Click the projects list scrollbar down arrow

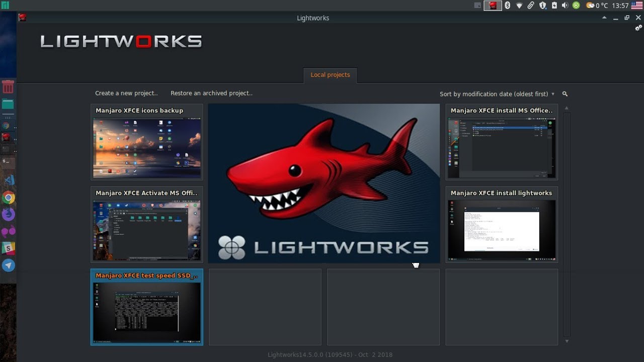pyautogui.click(x=567, y=341)
